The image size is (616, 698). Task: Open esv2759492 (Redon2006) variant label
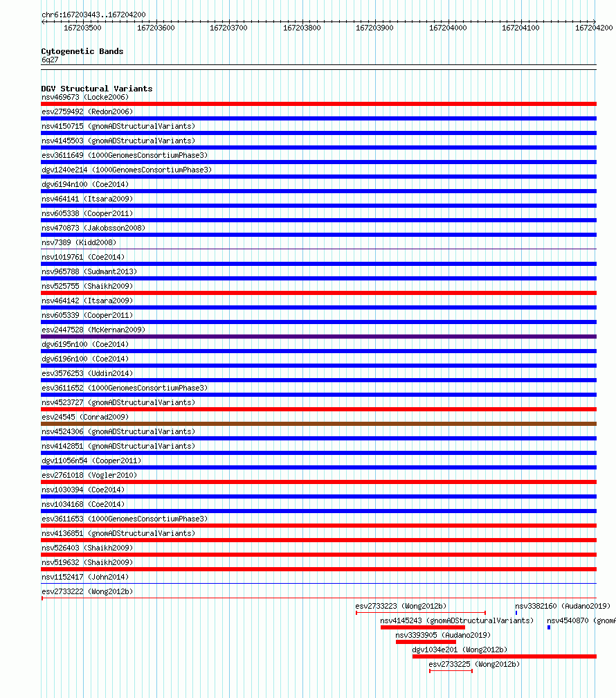[87, 111]
